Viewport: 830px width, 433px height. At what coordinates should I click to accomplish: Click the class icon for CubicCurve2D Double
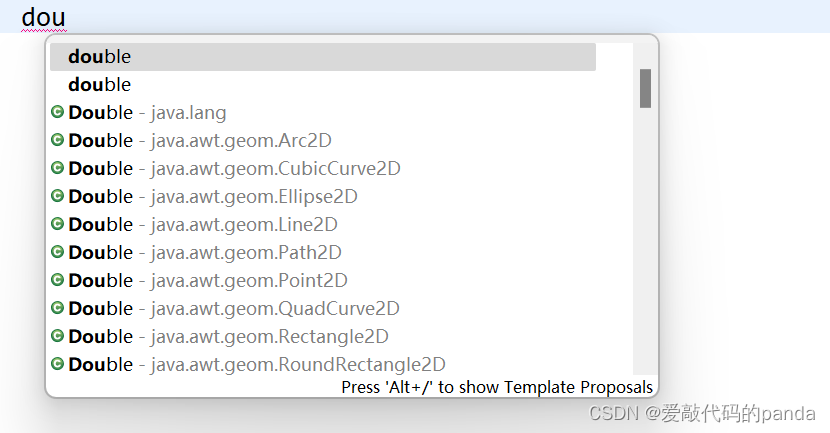57,168
